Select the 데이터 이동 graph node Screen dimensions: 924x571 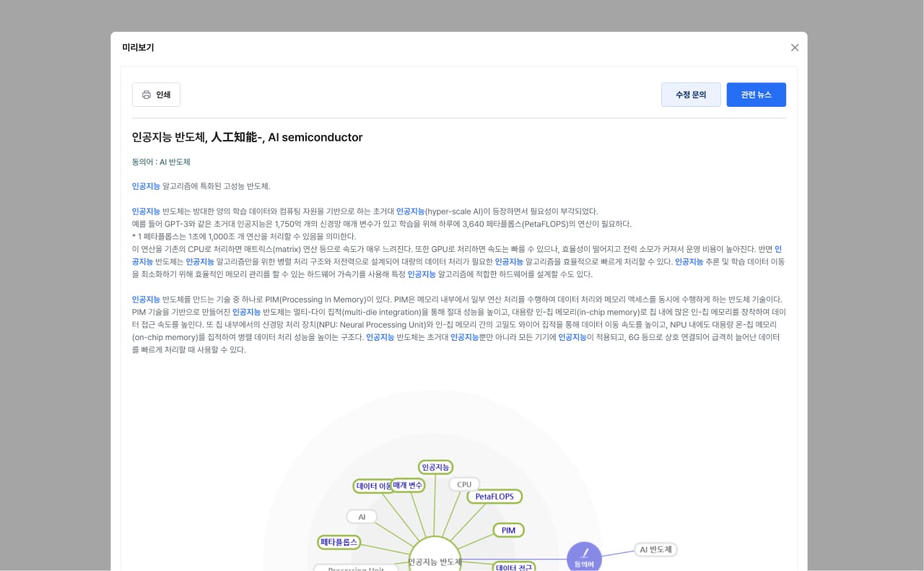click(x=372, y=487)
